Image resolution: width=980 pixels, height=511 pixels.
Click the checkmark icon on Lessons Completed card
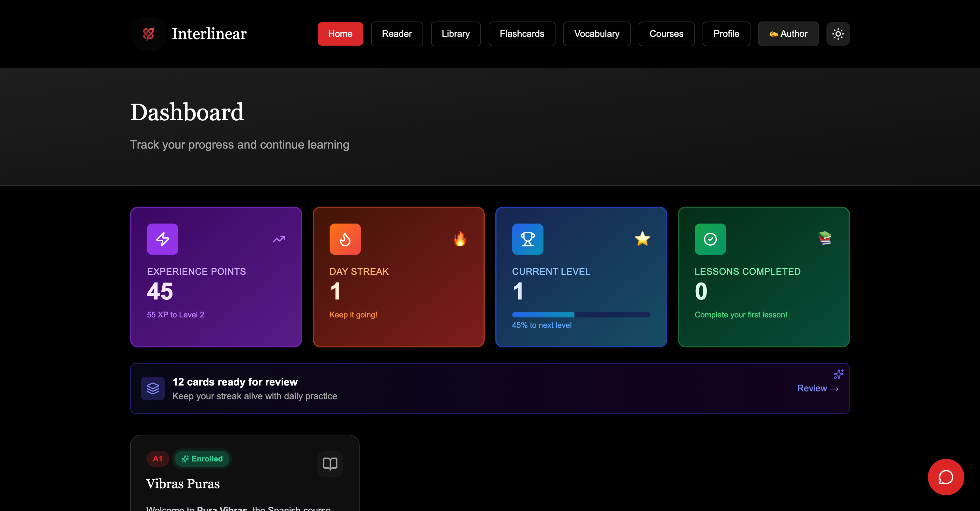[710, 239]
